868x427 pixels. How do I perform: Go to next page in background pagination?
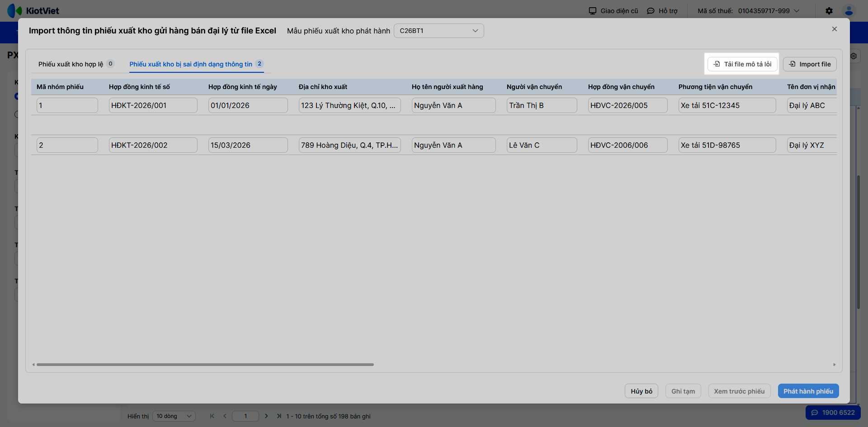[266, 416]
